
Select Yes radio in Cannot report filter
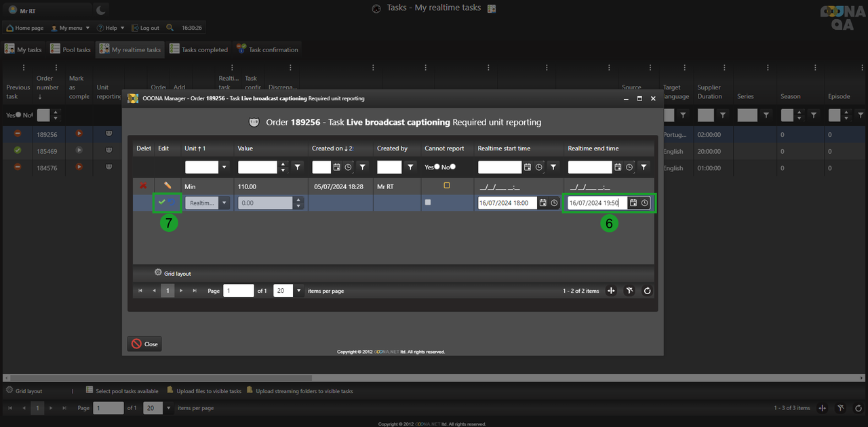tap(436, 167)
